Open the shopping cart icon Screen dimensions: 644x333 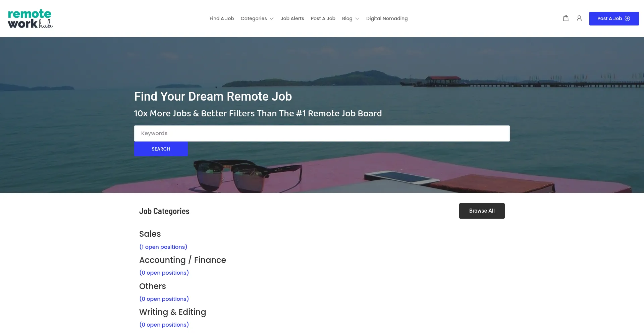click(566, 18)
